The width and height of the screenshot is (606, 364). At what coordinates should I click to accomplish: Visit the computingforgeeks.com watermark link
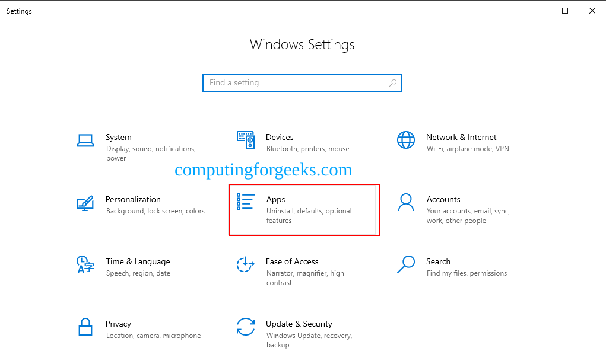(x=263, y=170)
